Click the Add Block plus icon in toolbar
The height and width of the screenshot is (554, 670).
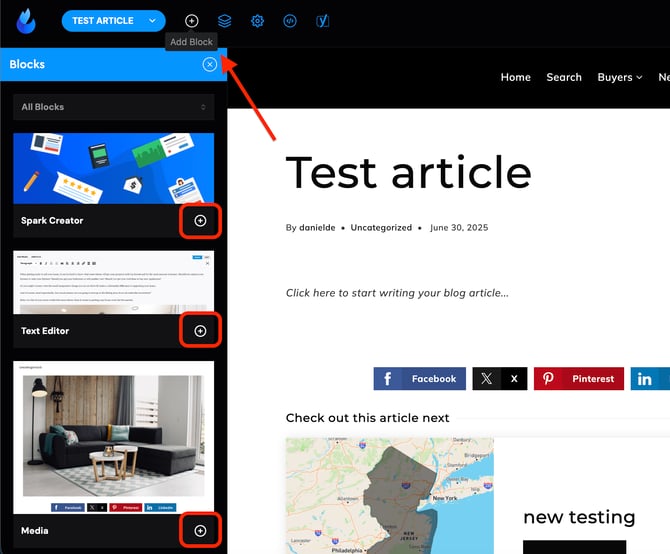coord(192,21)
